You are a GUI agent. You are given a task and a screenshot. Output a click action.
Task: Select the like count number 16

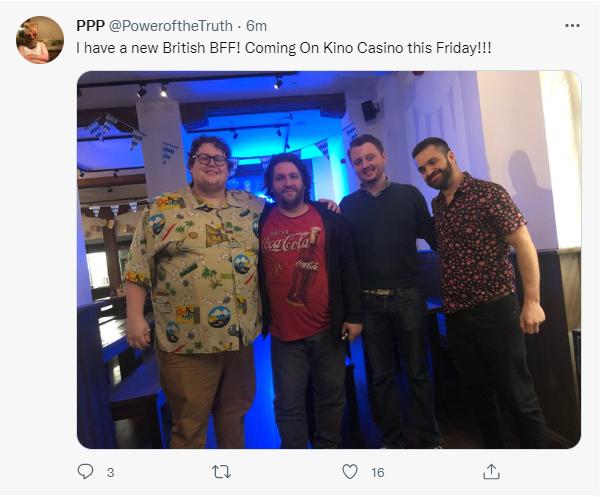coord(377,472)
